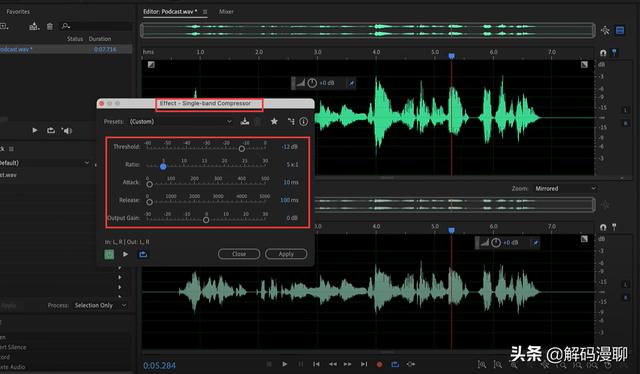Click the Files panel search icon
The height and width of the screenshot is (374, 640).
66,27
